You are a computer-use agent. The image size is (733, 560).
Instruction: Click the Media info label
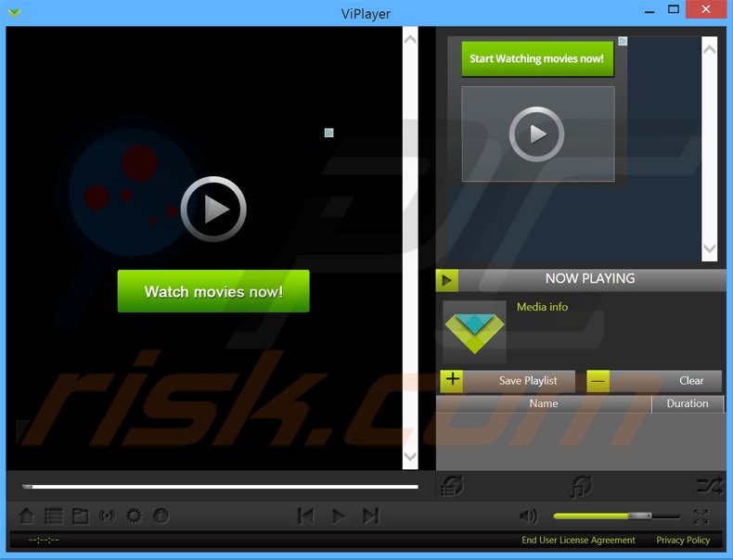click(542, 307)
